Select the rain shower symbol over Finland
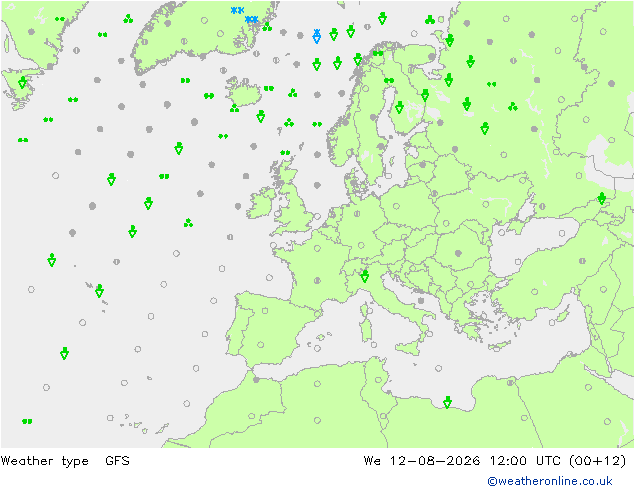Image resolution: width=634 pixels, height=490 pixels. click(399, 107)
